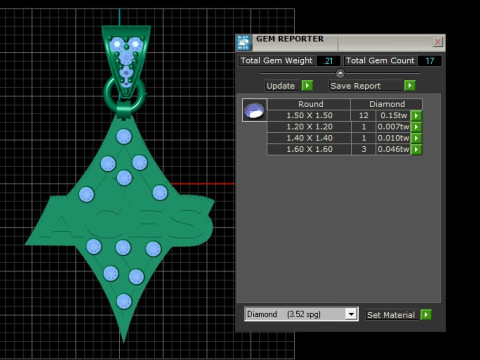Screen dimensions: 480x360
Task: Click the quantity 12 cell
Action: point(364,115)
